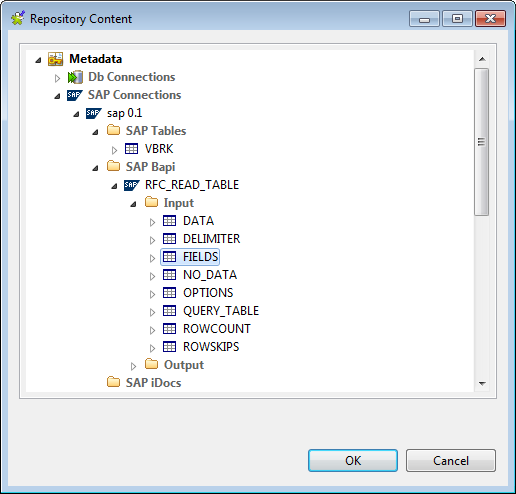Click the scrollbar up arrow
516x494 pixels.
point(482,59)
